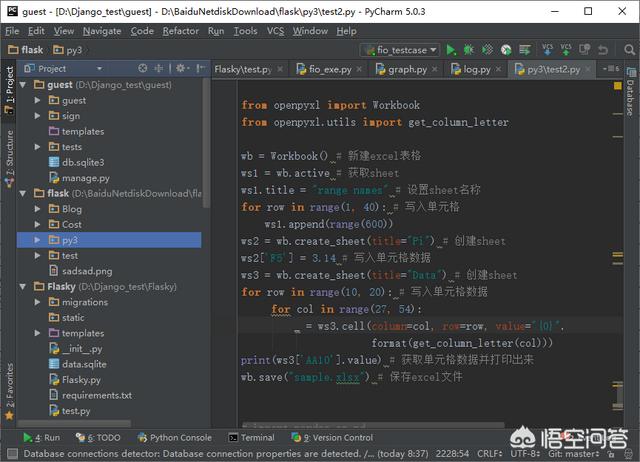Screen dimensions: 640x462
Task: Select Flasky.py file
Action: (75, 380)
